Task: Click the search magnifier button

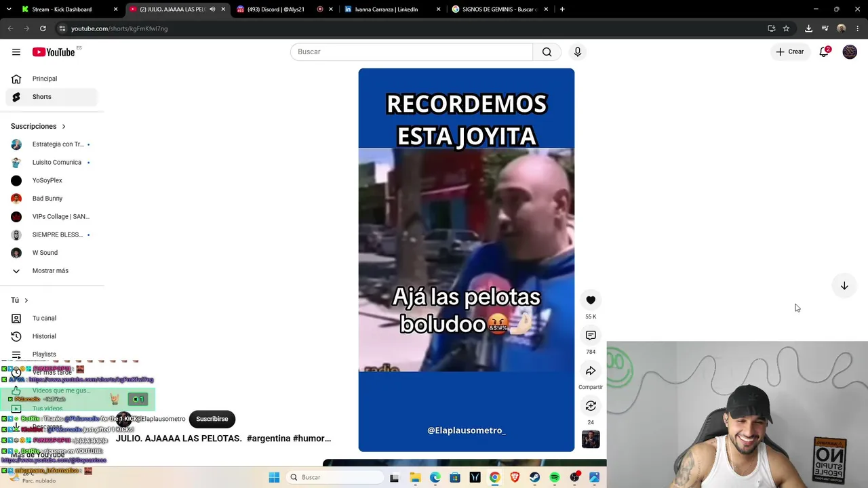Action: [x=547, y=52]
